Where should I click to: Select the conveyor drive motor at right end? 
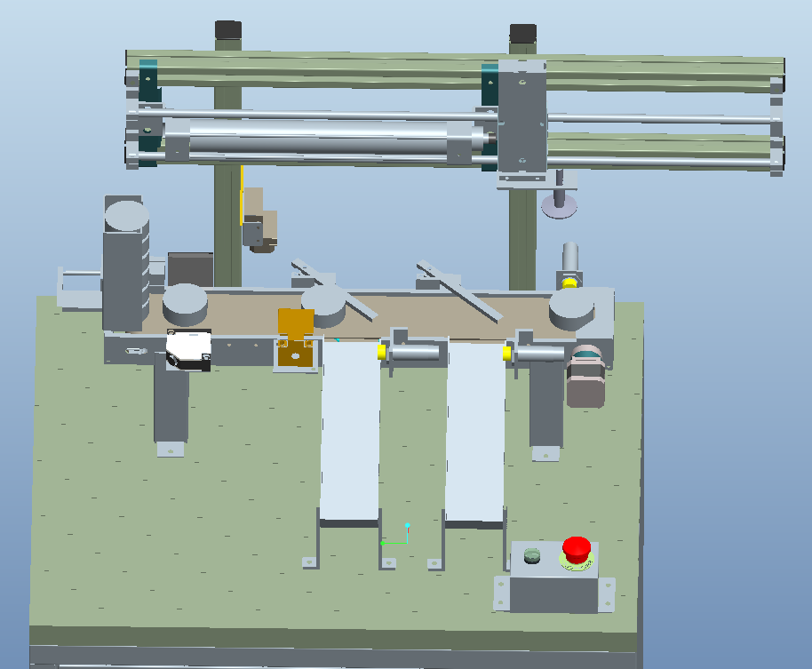click(x=585, y=377)
